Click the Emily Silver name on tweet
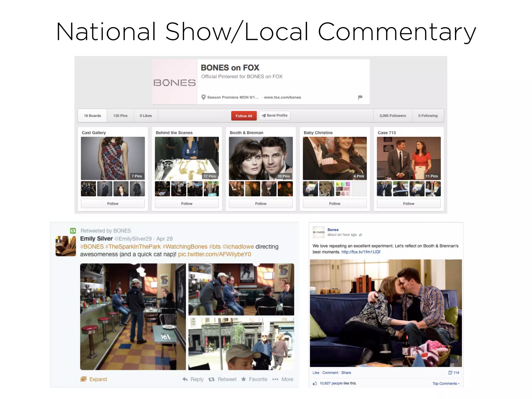 click(x=96, y=239)
